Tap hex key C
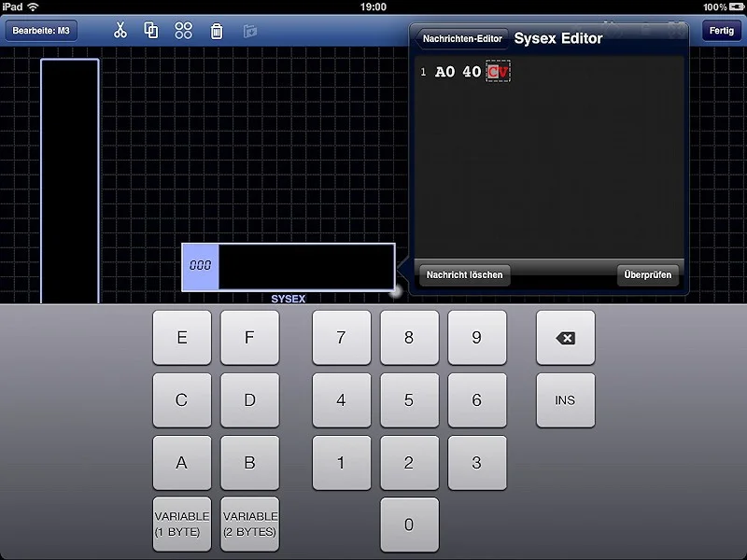Viewport: 747px width, 560px height. [x=182, y=400]
